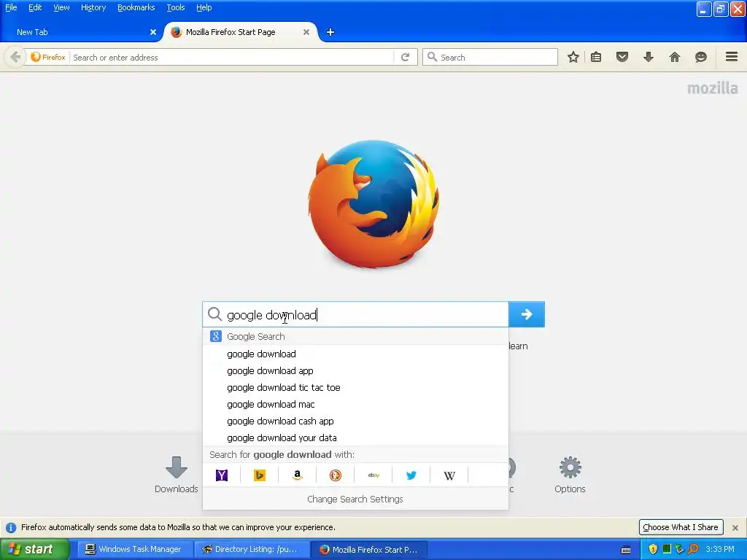This screenshot has height=560, width=747.
Task: Search with eBay icon
Action: (373, 475)
